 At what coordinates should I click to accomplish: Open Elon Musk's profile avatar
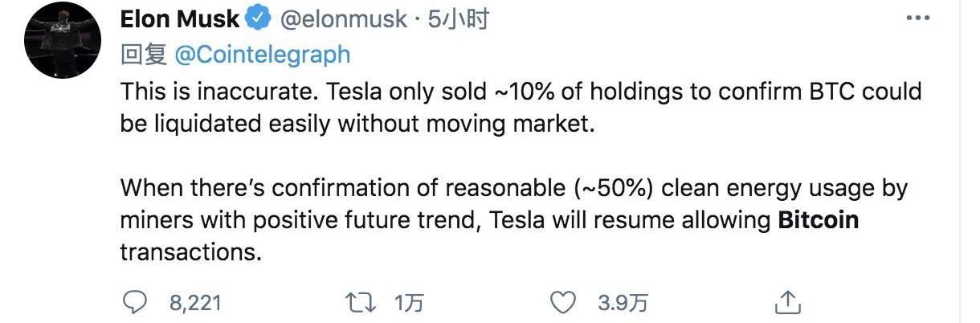tap(61, 46)
